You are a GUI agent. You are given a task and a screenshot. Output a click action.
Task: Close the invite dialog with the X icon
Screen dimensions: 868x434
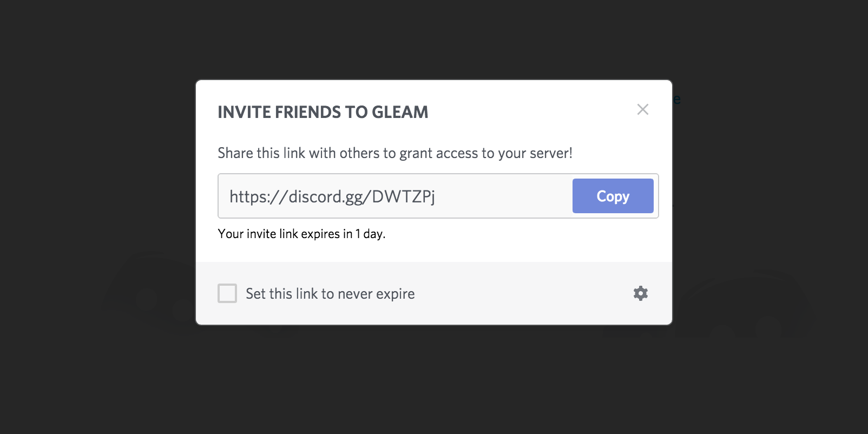[x=642, y=109]
